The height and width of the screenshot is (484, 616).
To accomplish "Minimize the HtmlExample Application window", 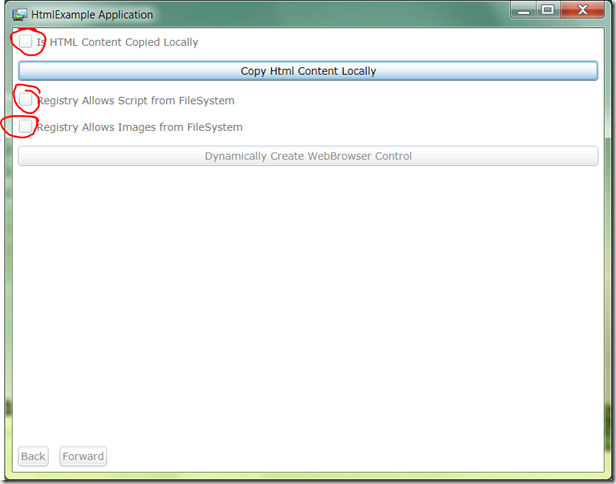I will [524, 11].
